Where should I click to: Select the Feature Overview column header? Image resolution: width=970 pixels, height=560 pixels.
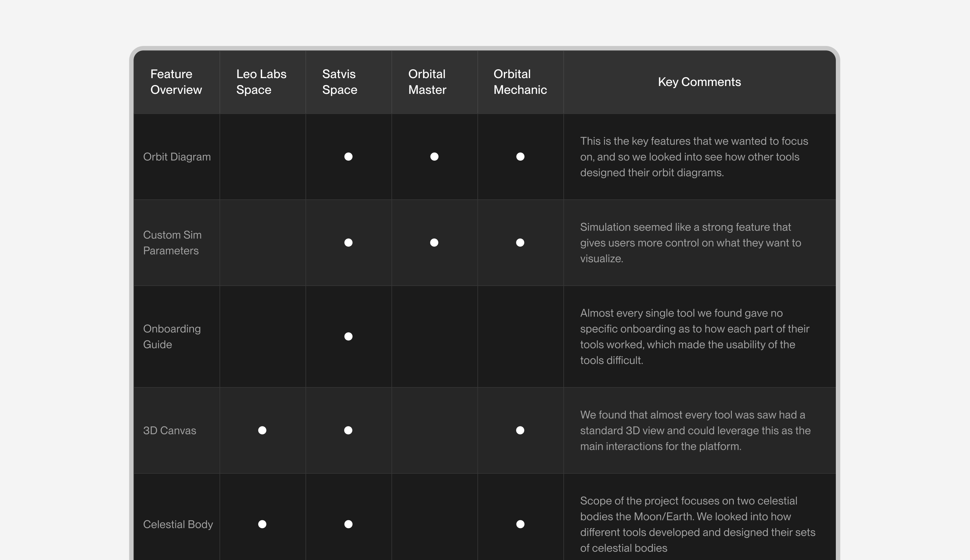tap(176, 82)
